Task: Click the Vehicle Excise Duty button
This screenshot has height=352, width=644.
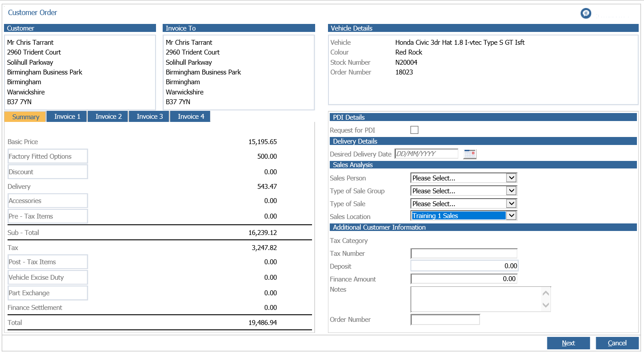Action: click(48, 278)
